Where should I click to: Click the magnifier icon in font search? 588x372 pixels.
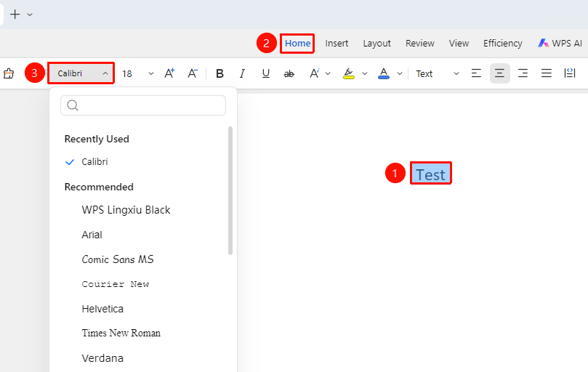(x=73, y=105)
